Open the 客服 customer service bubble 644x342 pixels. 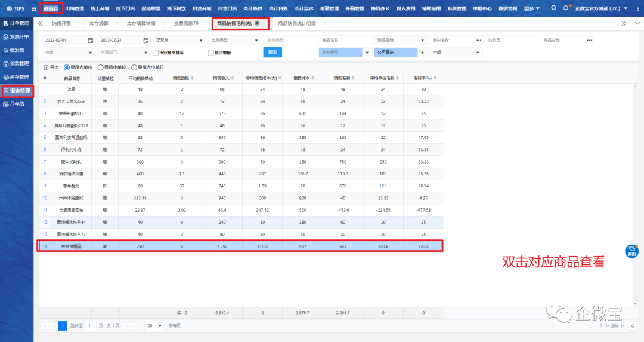[631, 251]
